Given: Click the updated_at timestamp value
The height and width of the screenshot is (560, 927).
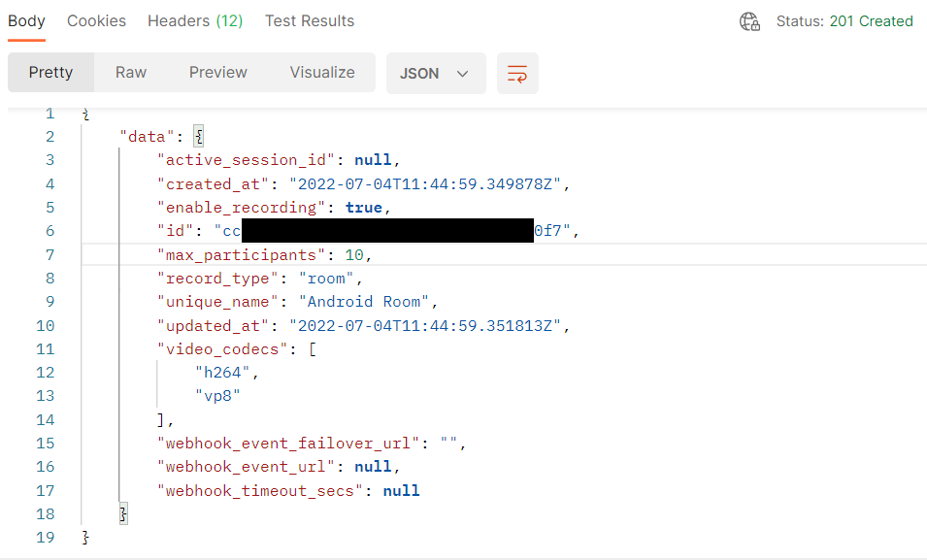Looking at the screenshot, I should [424, 326].
